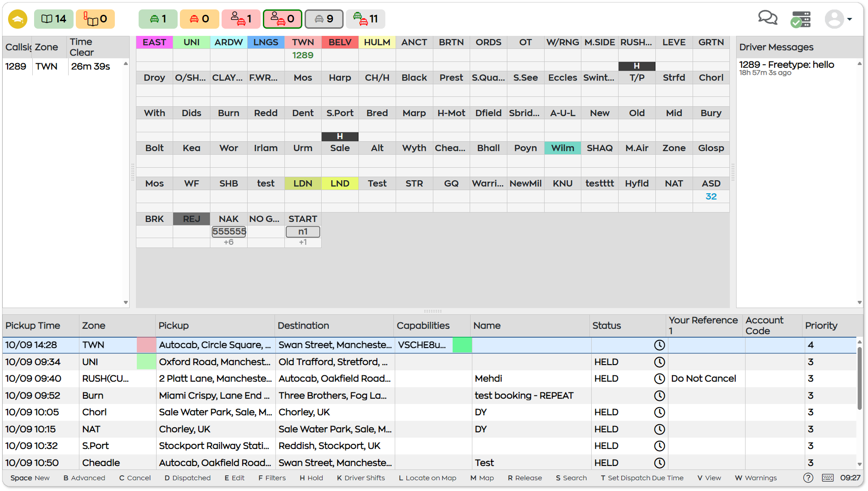This screenshot has height=491, width=868.
Task: Open user profile dropdown menu
Action: (838, 19)
